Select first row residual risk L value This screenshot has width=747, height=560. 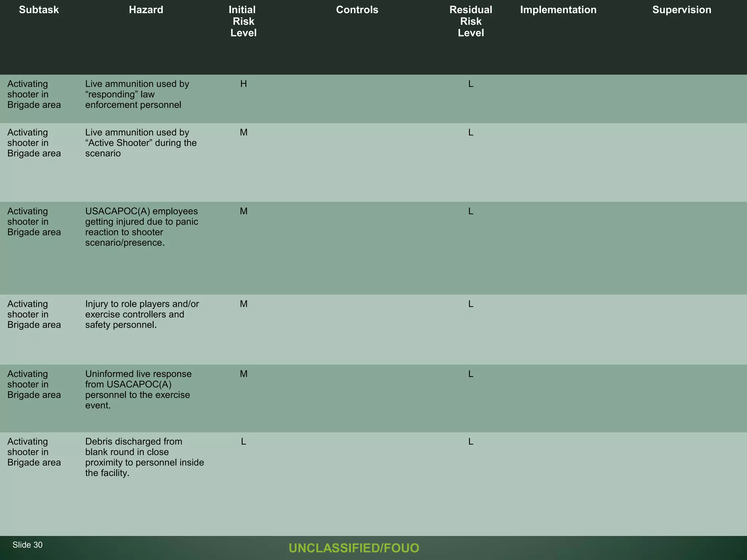(471, 84)
